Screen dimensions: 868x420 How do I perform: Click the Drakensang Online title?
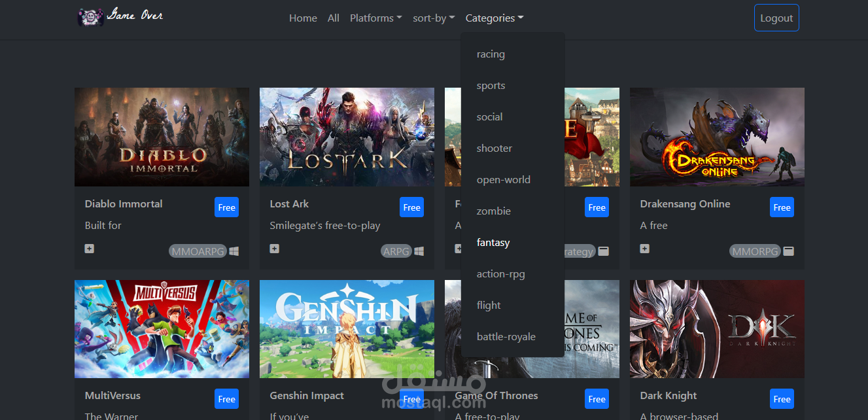(x=685, y=204)
